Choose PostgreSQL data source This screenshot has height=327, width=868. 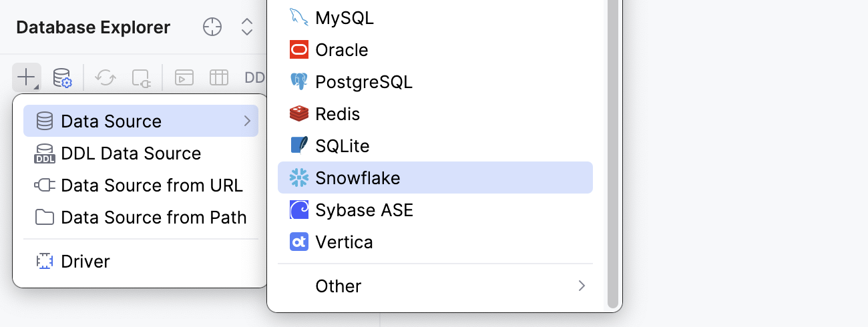(364, 82)
